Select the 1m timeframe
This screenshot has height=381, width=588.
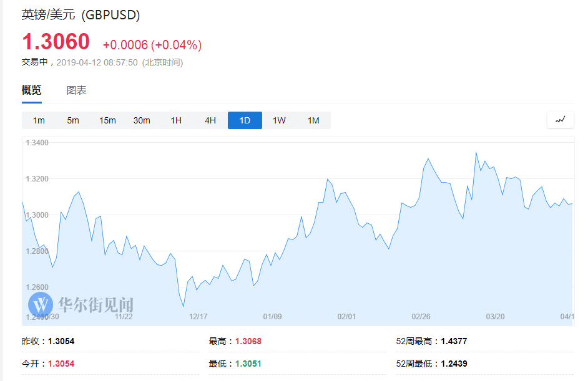click(39, 120)
